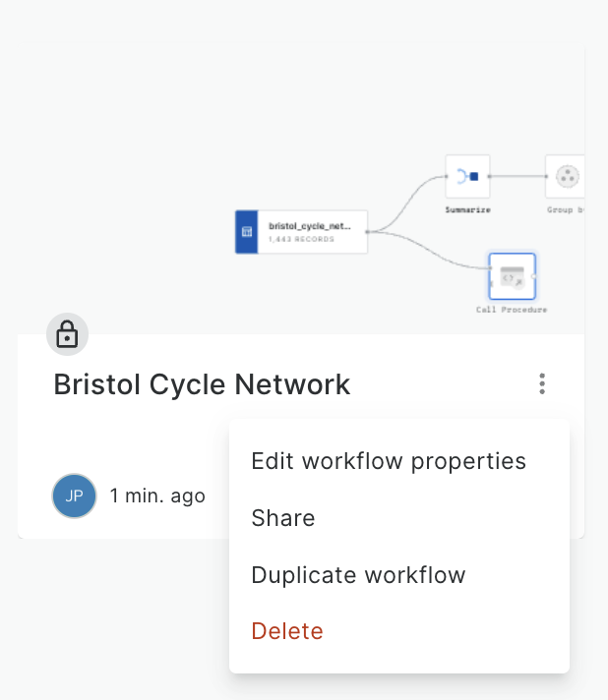Click the Summarize node label
This screenshot has height=700, width=608.
pyautogui.click(x=467, y=209)
